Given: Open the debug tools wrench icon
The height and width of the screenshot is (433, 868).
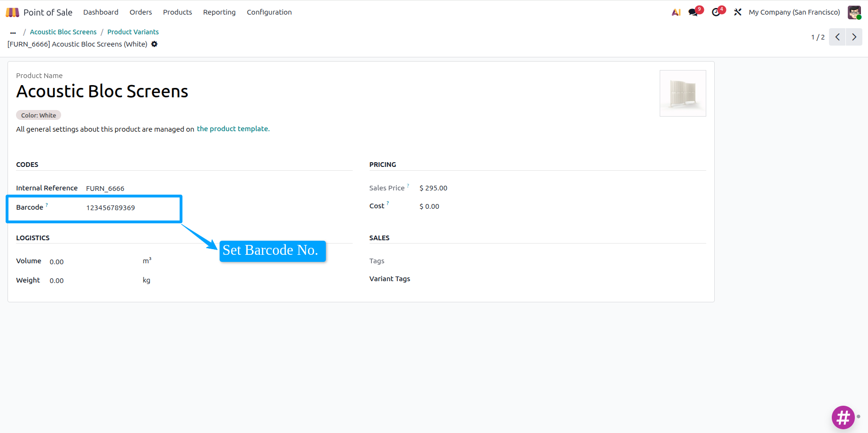Looking at the screenshot, I should [738, 12].
